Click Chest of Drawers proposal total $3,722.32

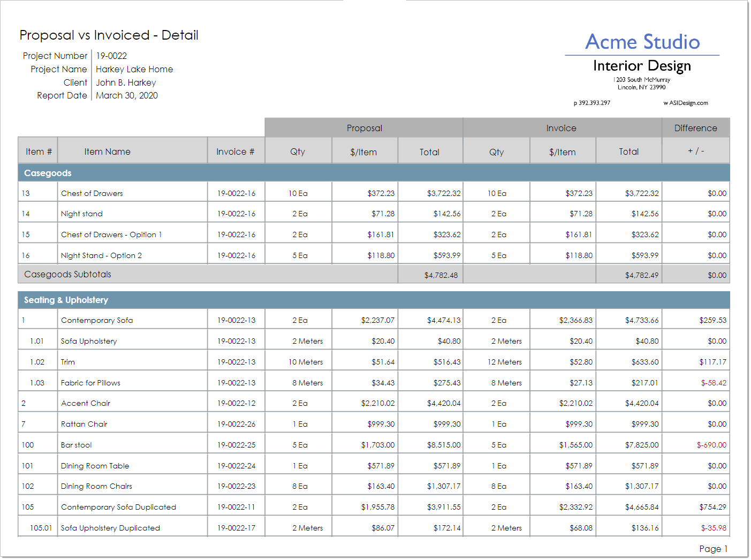[x=444, y=193]
